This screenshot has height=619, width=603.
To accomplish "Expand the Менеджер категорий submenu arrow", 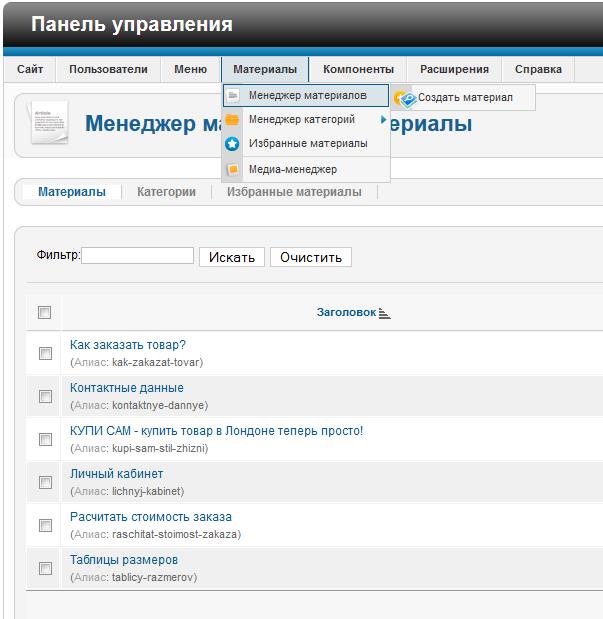I will tap(383, 119).
